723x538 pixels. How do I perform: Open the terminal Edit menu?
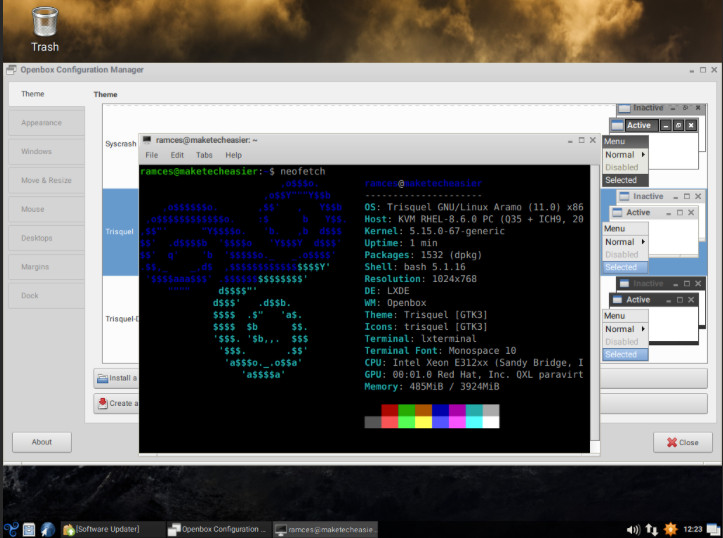177,155
